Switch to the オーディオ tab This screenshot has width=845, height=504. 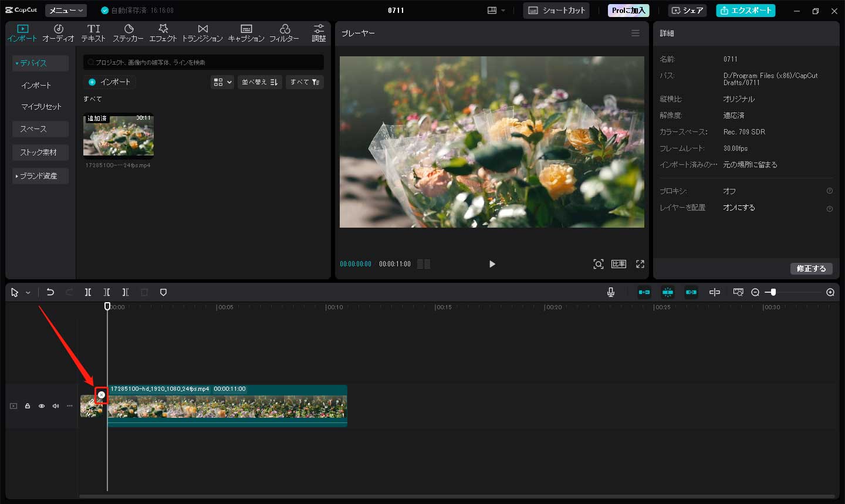pyautogui.click(x=58, y=33)
